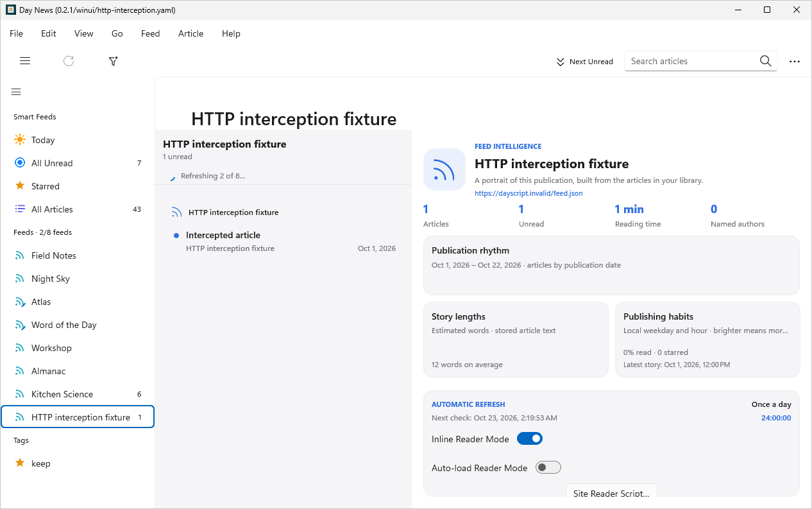Select the Starred label
The height and width of the screenshot is (509, 812).
[46, 186]
